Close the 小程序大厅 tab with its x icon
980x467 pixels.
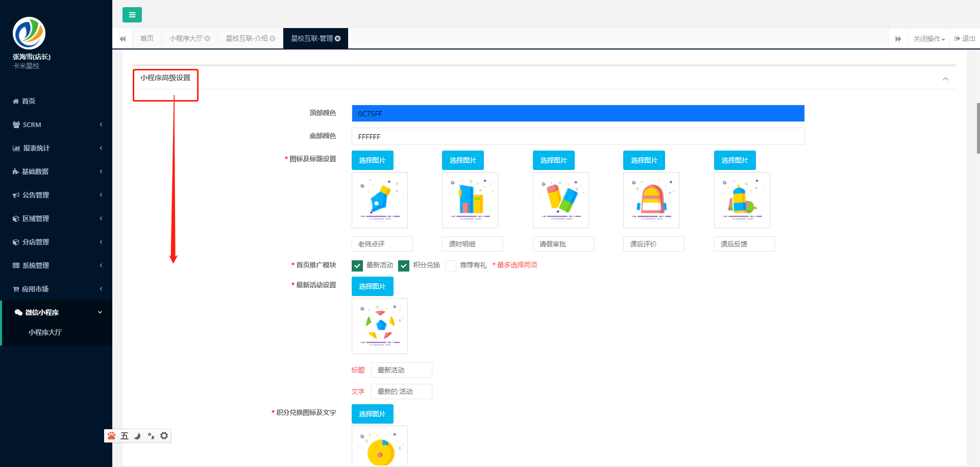tap(207, 38)
